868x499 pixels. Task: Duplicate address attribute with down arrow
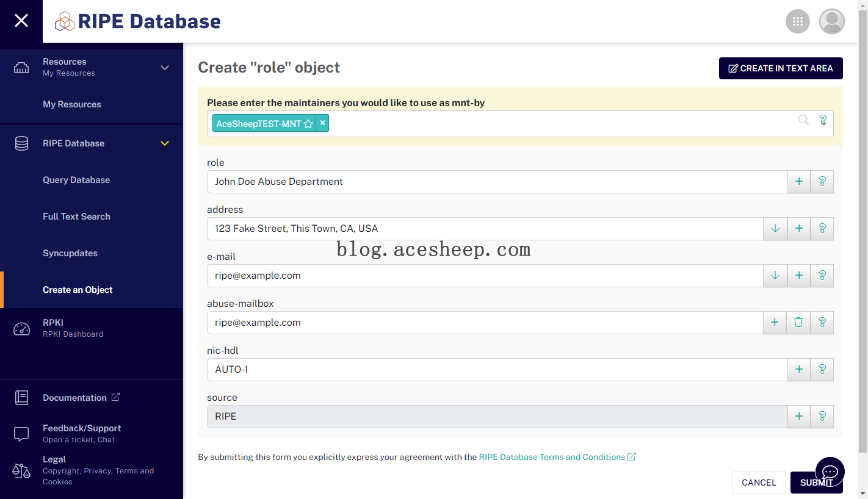(775, 229)
